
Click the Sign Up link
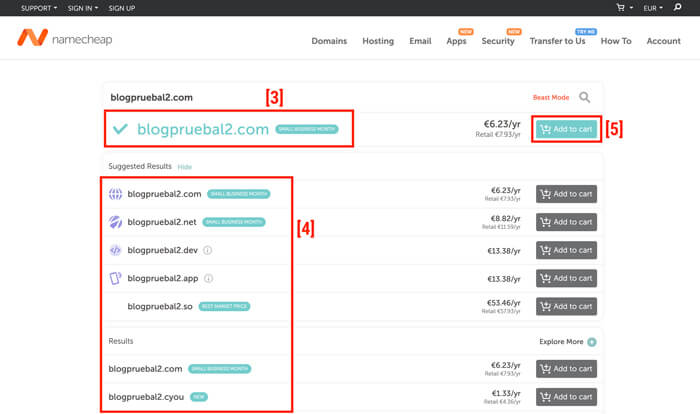[x=121, y=8]
